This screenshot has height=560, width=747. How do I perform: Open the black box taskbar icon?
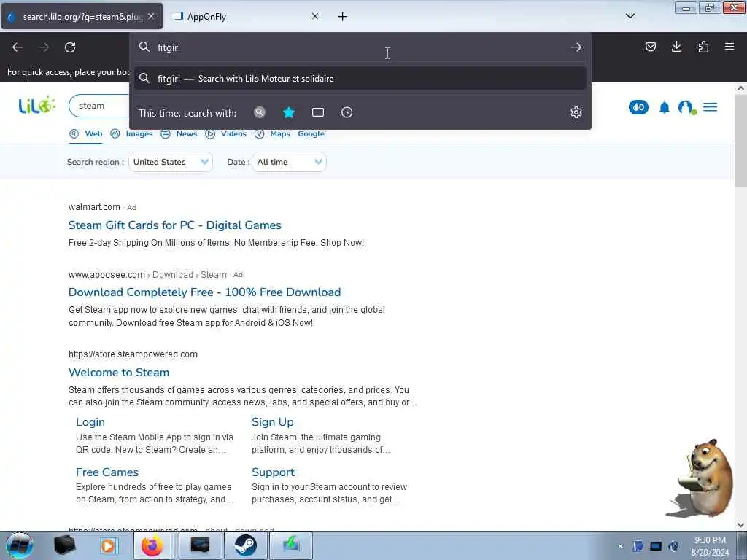(64, 545)
